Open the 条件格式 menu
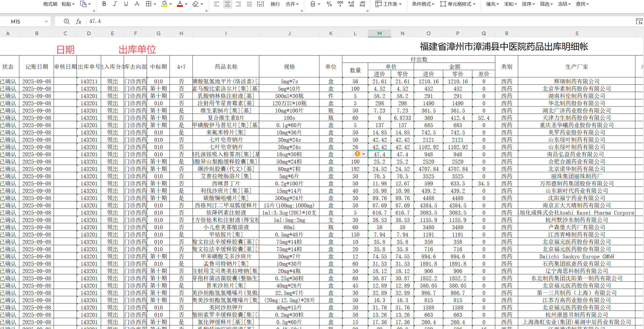Viewport: 644px width, 329px height. pos(423,4)
